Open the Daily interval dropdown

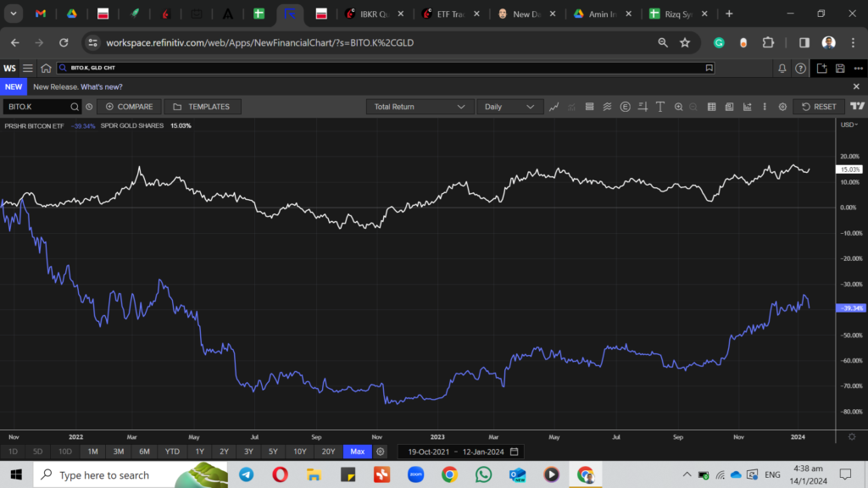pos(509,106)
